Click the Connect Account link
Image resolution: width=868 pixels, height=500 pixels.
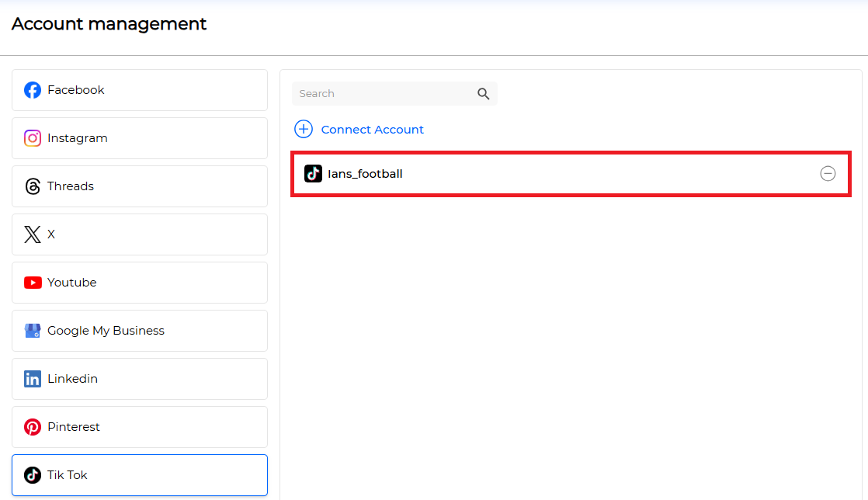coord(372,130)
